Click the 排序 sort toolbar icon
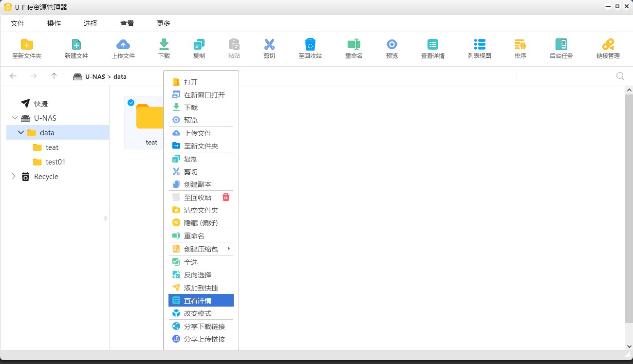Image resolution: width=633 pixels, height=364 pixels. point(520,45)
